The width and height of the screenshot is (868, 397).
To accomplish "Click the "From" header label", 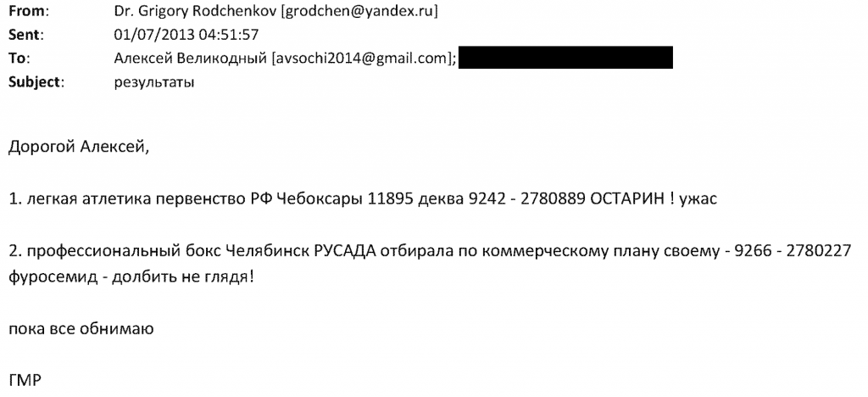I will (x=28, y=12).
